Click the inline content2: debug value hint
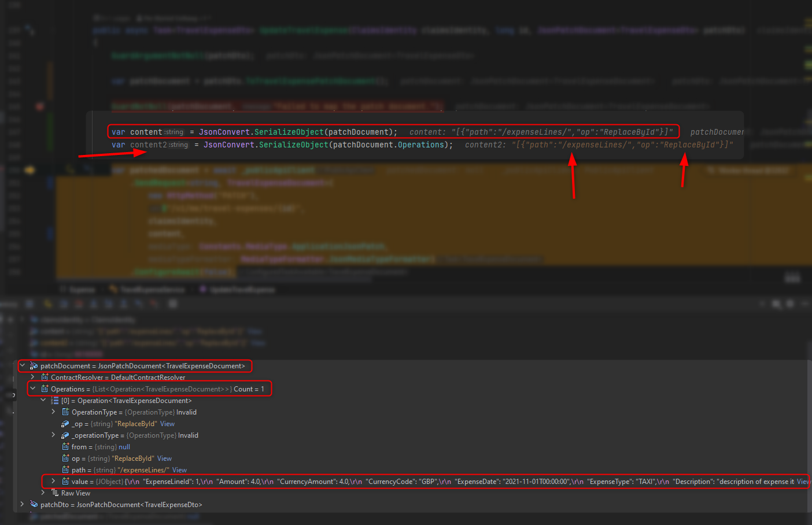 tap(599, 145)
